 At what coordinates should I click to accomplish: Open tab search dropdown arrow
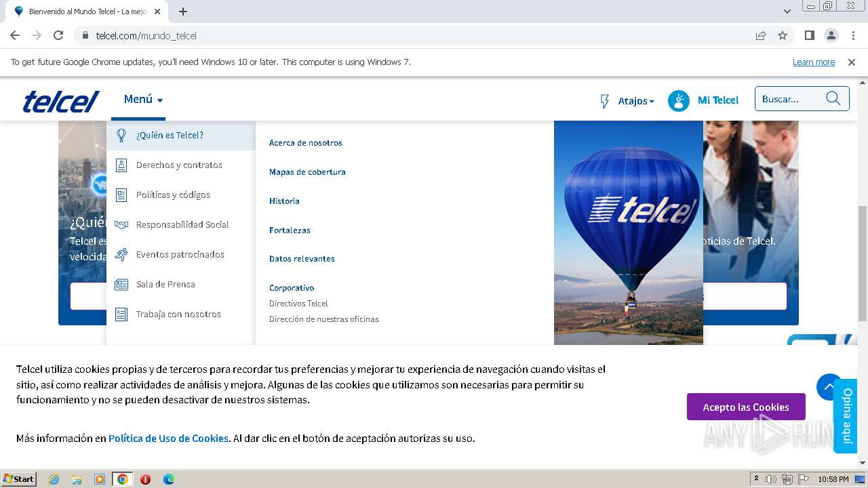(x=787, y=12)
